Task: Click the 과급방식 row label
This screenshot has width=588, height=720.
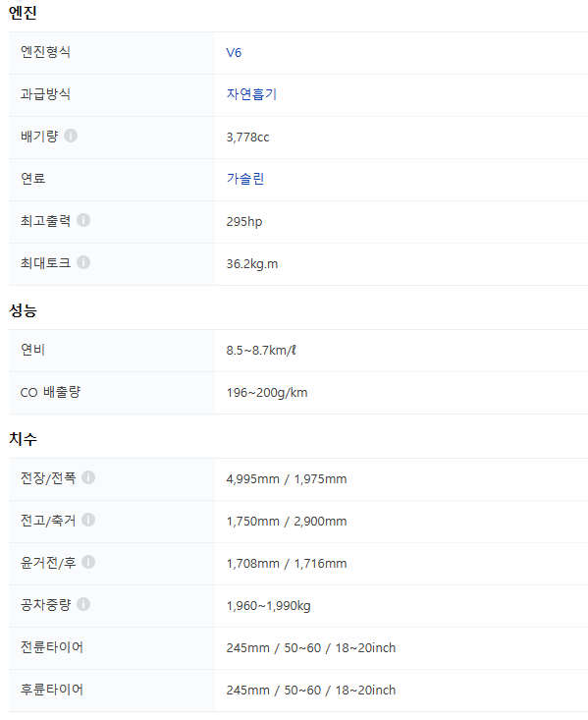Action: pos(45,94)
